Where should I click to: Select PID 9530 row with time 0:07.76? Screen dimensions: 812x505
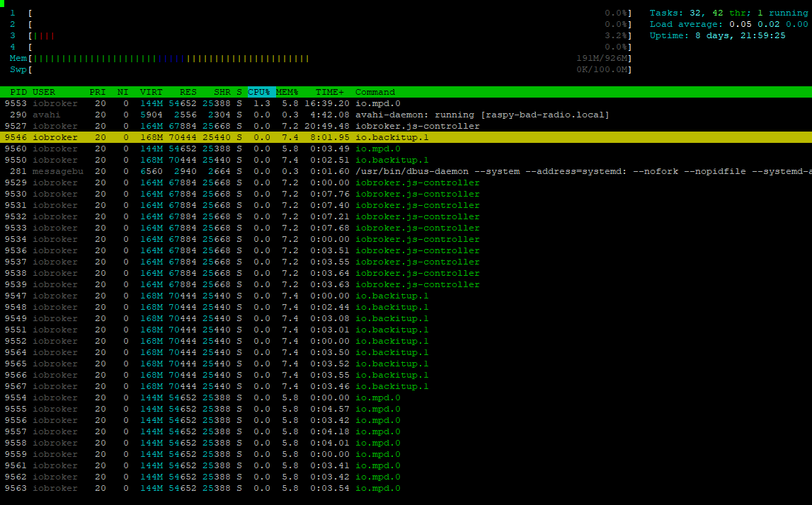(x=406, y=194)
